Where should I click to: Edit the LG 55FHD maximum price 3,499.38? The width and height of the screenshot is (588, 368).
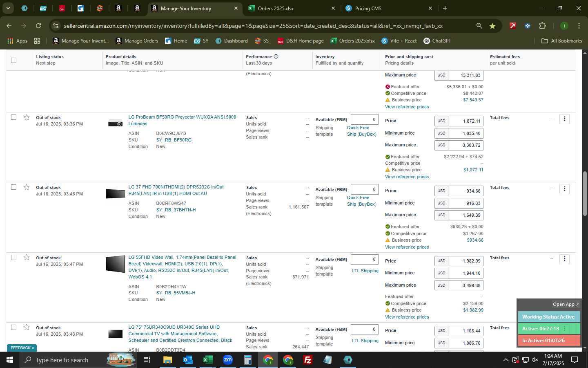click(x=466, y=285)
